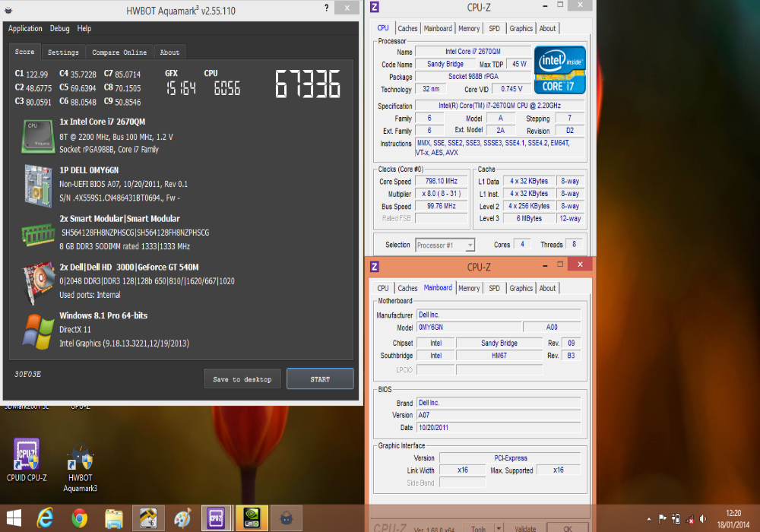The height and width of the screenshot is (532, 760).
Task: Open File Explorer from the taskbar
Action: coord(114,518)
